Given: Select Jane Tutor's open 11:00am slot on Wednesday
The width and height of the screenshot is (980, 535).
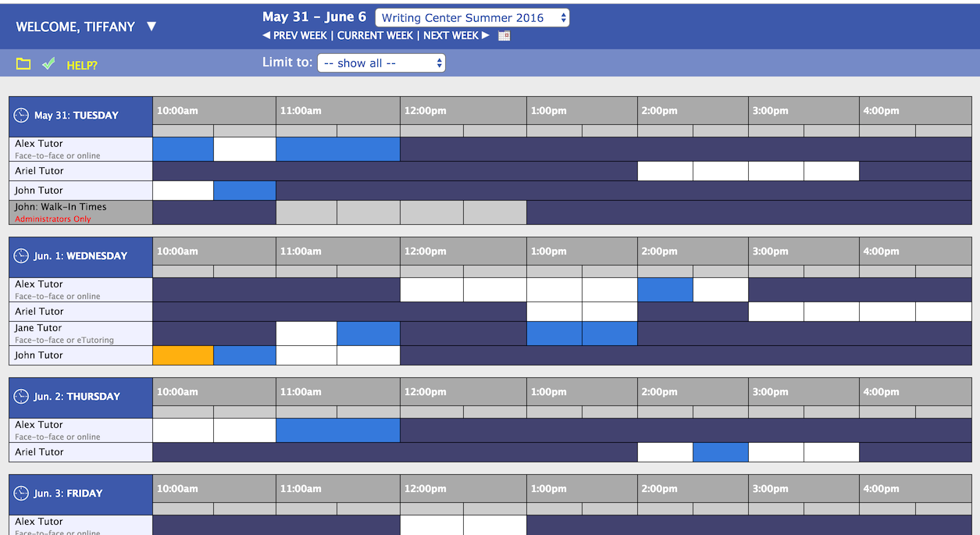Looking at the screenshot, I should click(x=306, y=333).
